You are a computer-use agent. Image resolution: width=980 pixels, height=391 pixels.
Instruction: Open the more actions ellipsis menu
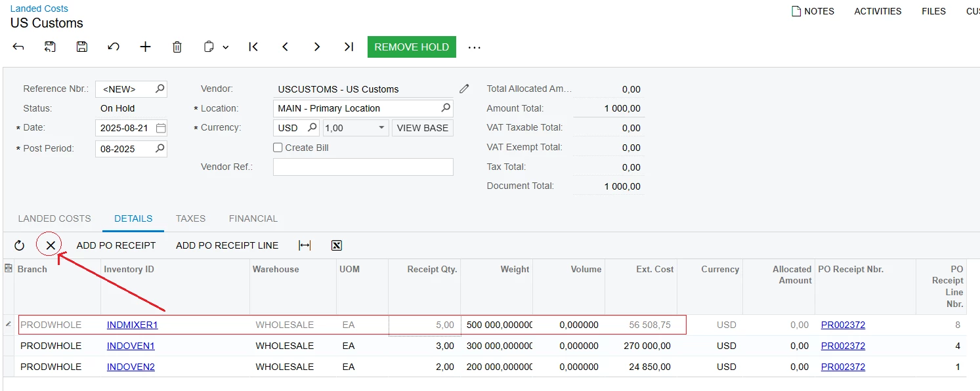coord(475,47)
